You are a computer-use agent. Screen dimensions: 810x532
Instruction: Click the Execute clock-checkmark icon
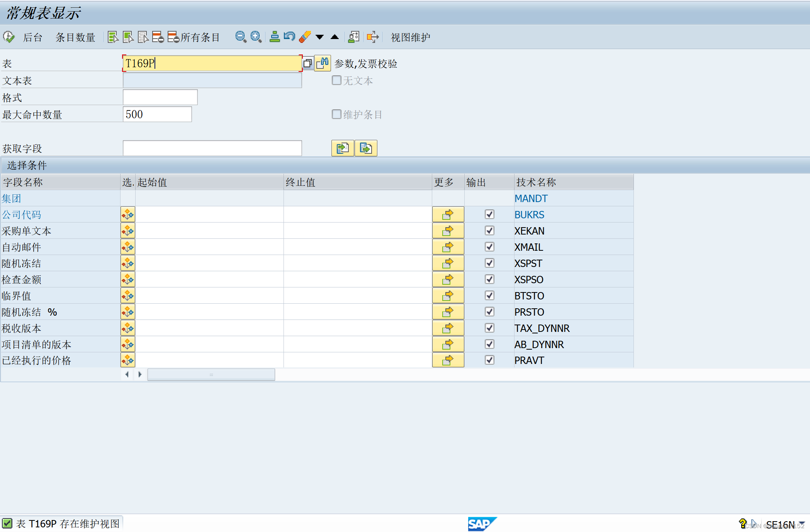click(8, 37)
